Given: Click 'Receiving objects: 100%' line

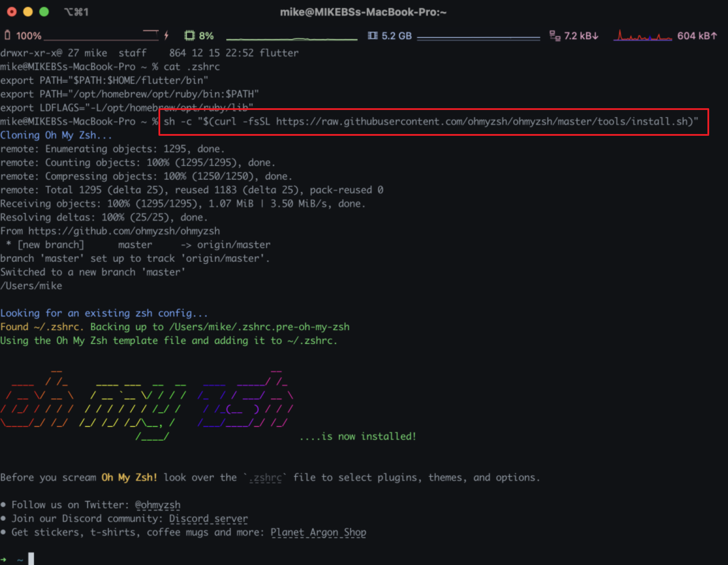Looking at the screenshot, I should click(183, 204).
